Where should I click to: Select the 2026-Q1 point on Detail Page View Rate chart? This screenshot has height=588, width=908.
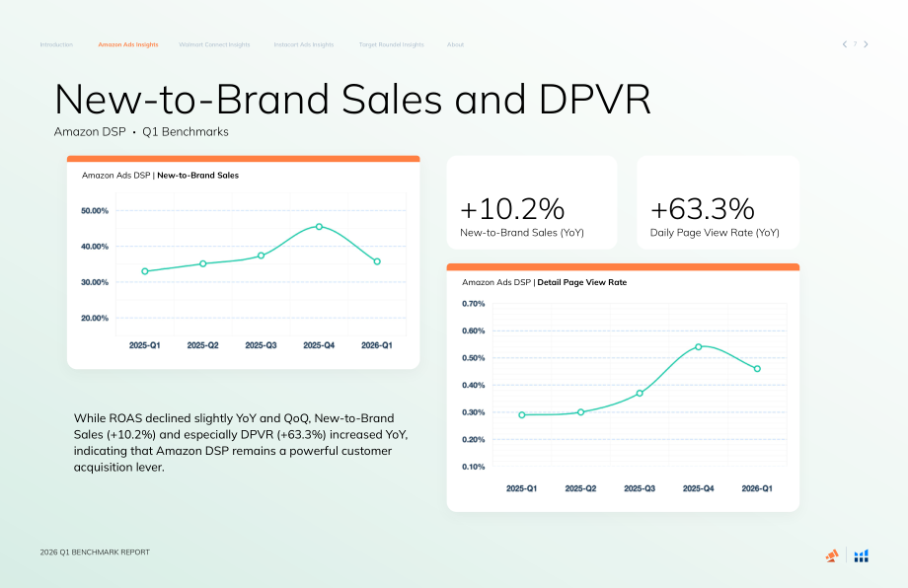pos(757,369)
